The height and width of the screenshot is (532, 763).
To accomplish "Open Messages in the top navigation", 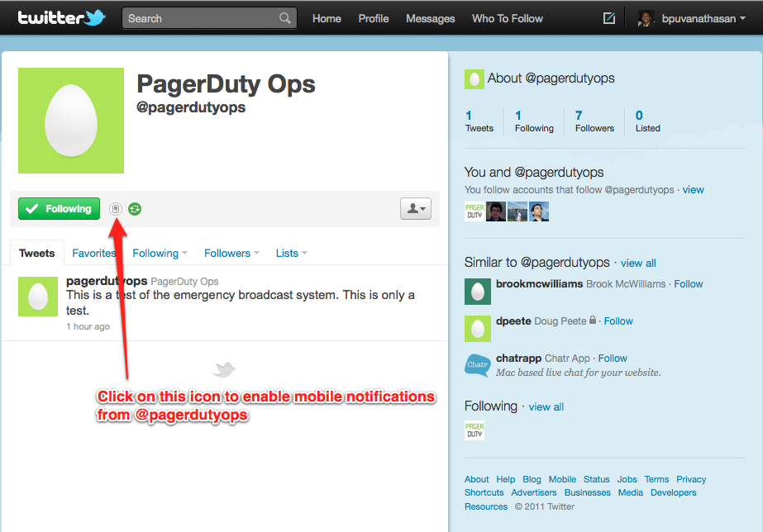I will pos(430,18).
